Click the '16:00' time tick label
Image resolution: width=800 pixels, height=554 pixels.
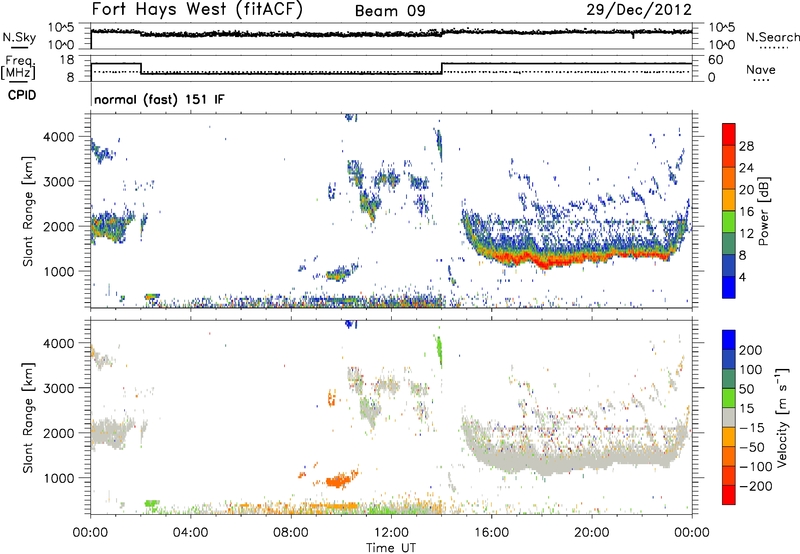tap(491, 533)
